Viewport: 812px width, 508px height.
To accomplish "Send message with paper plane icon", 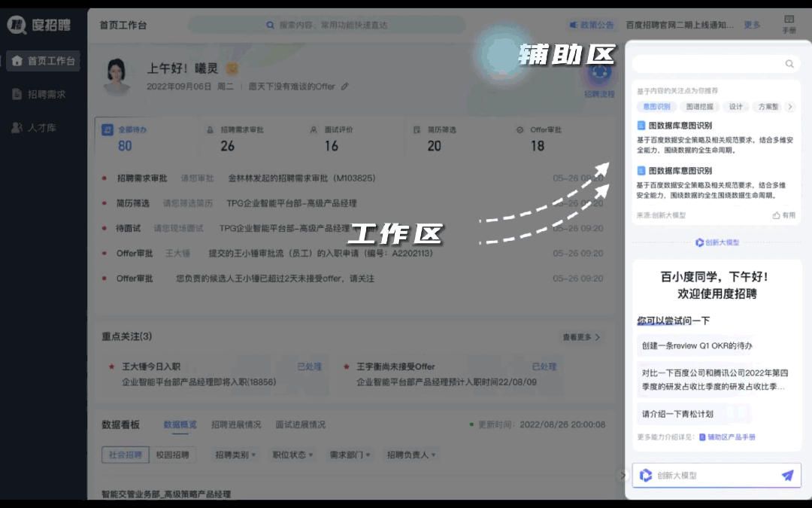I will coord(787,476).
